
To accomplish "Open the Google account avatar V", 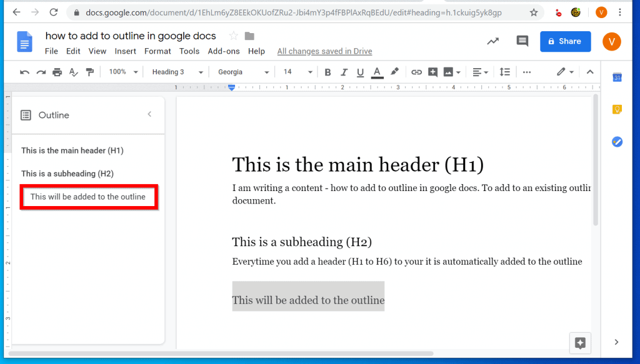I will coord(611,41).
